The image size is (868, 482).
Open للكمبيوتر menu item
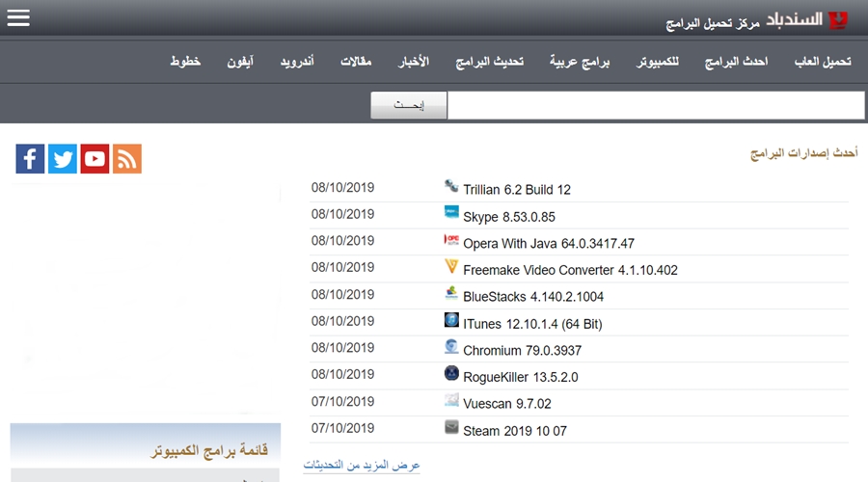[657, 62]
